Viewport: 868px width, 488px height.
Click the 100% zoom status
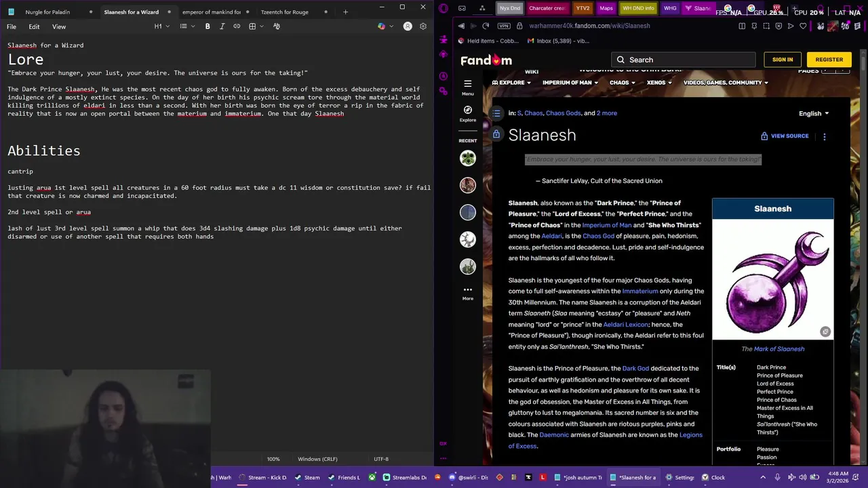tap(273, 459)
